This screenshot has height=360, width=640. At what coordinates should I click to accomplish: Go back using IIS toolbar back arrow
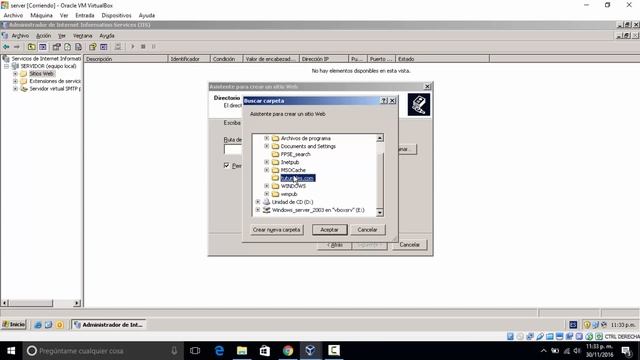tap(6, 47)
